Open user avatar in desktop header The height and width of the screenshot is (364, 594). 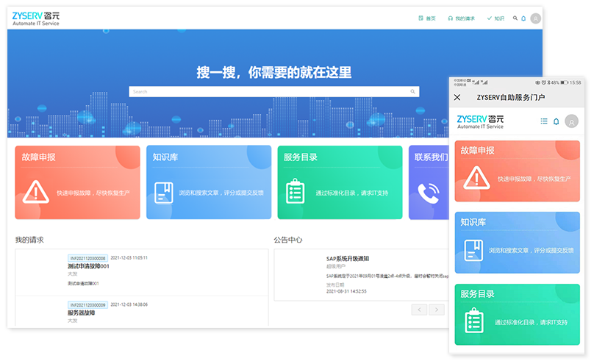coord(536,18)
